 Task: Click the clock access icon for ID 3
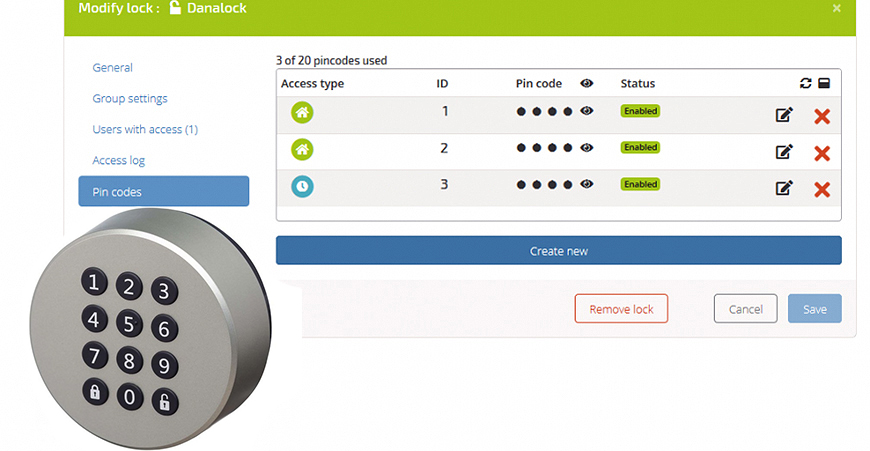click(302, 186)
